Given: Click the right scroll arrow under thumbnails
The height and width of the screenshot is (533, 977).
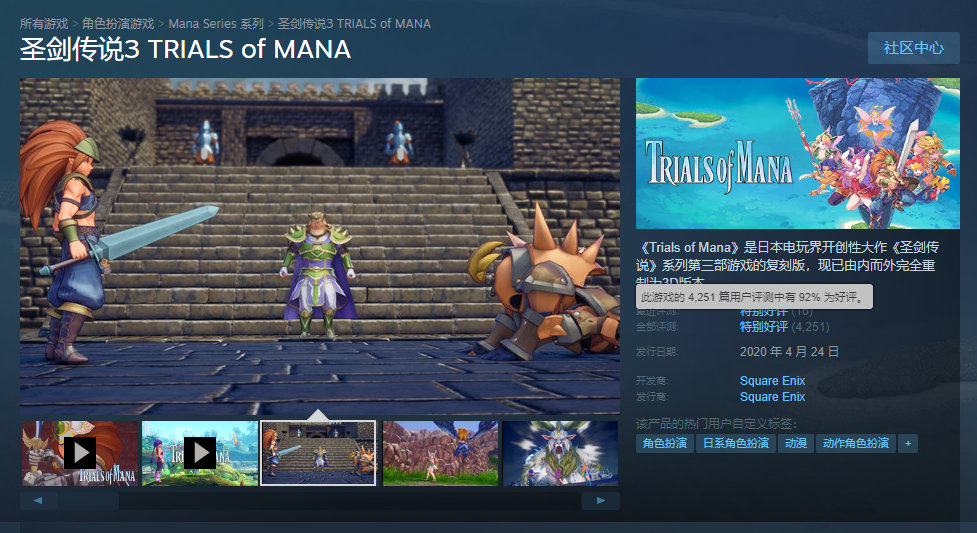Looking at the screenshot, I should tap(601, 501).
